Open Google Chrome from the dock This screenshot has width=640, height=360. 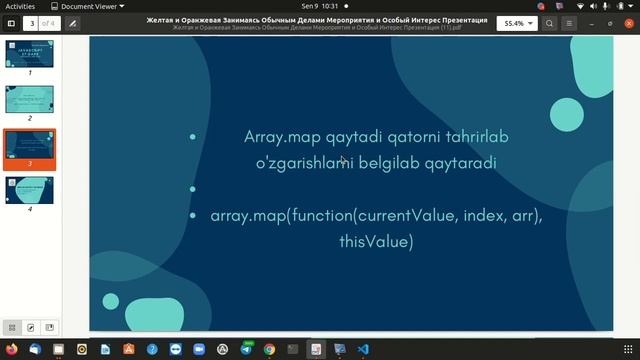click(269, 349)
